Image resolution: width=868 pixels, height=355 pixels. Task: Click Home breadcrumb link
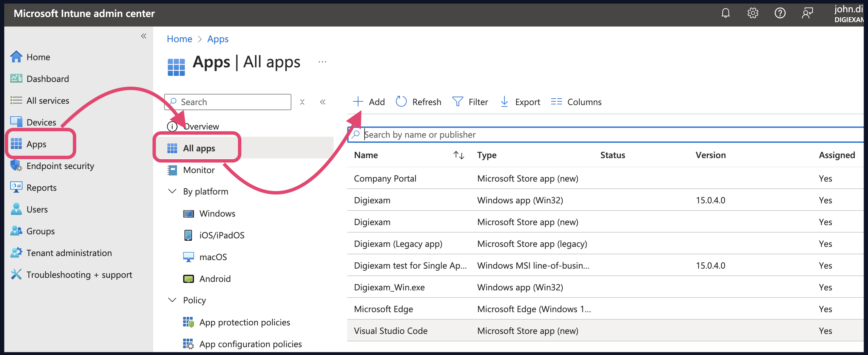(x=179, y=39)
